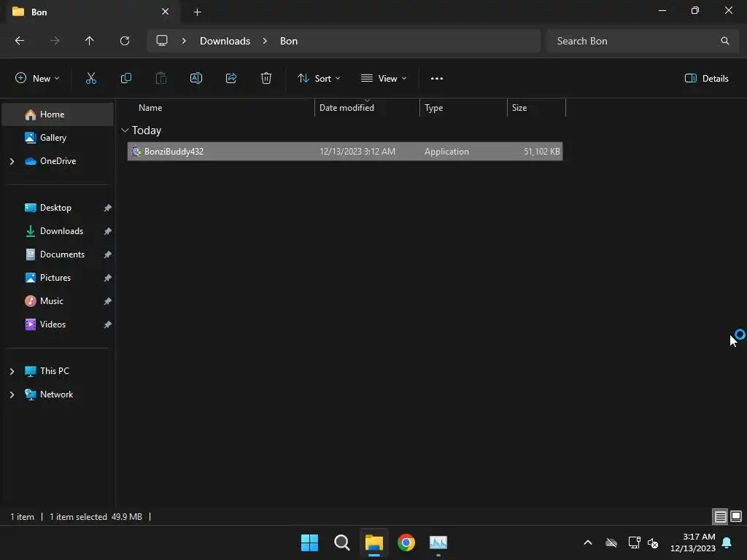Switch to details list view icon
The image size is (747, 560).
click(x=720, y=517)
